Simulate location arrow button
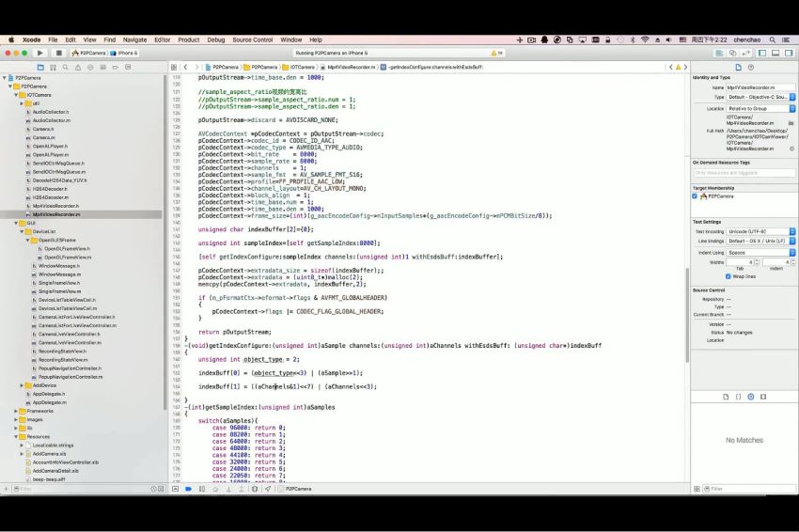 (268, 489)
